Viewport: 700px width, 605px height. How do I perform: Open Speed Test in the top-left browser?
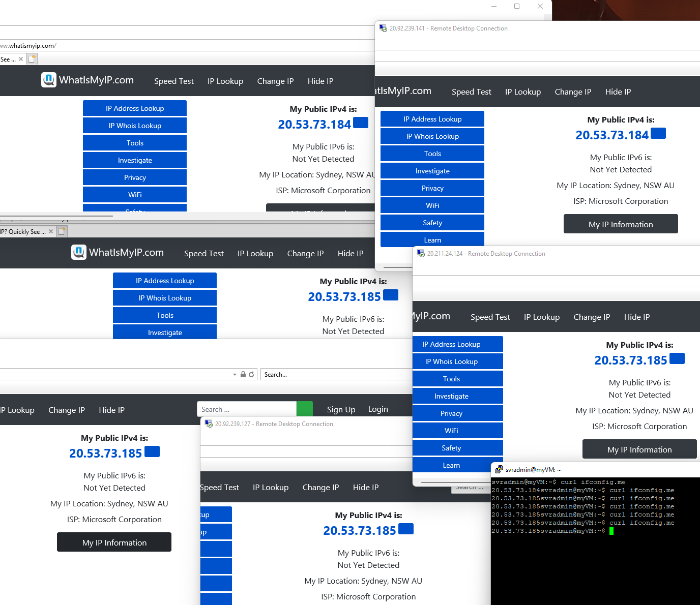click(x=174, y=81)
